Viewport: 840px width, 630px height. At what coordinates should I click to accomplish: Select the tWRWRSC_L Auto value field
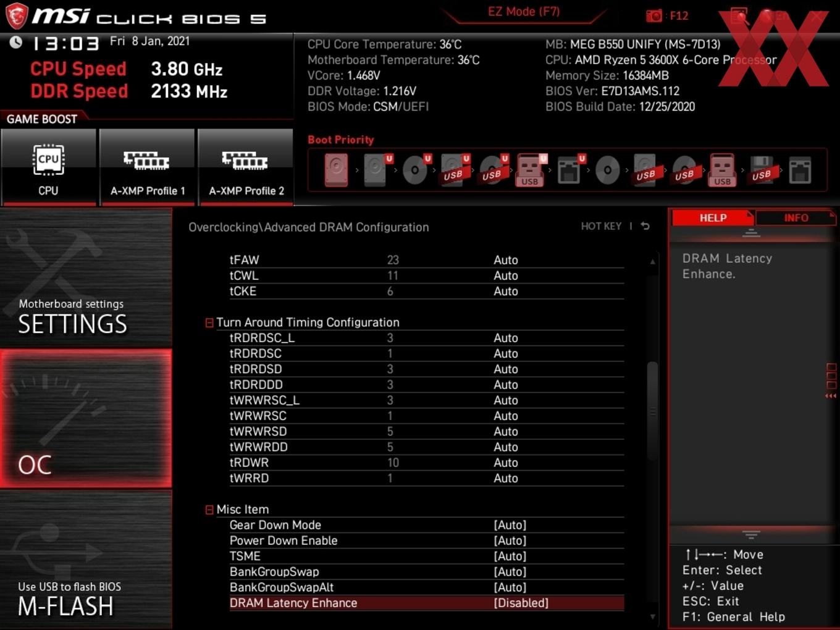(x=506, y=400)
